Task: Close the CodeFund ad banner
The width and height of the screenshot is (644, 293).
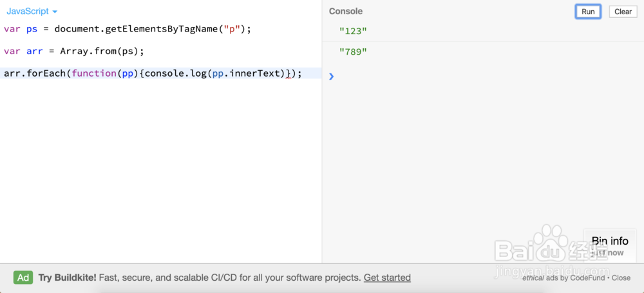Action: (x=621, y=278)
